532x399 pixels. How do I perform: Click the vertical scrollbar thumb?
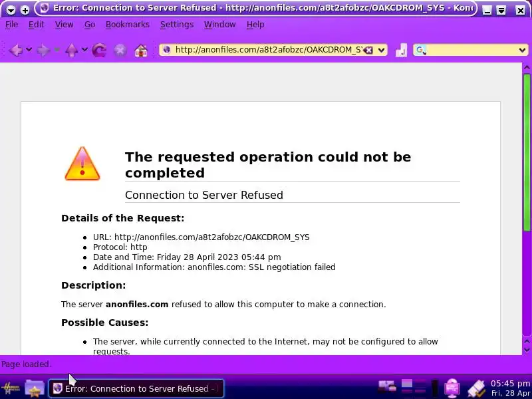pyautogui.click(x=527, y=153)
